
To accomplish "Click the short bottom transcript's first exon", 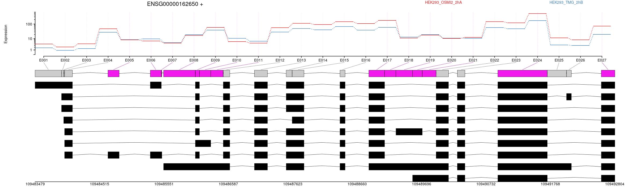I will (x=430, y=178).
